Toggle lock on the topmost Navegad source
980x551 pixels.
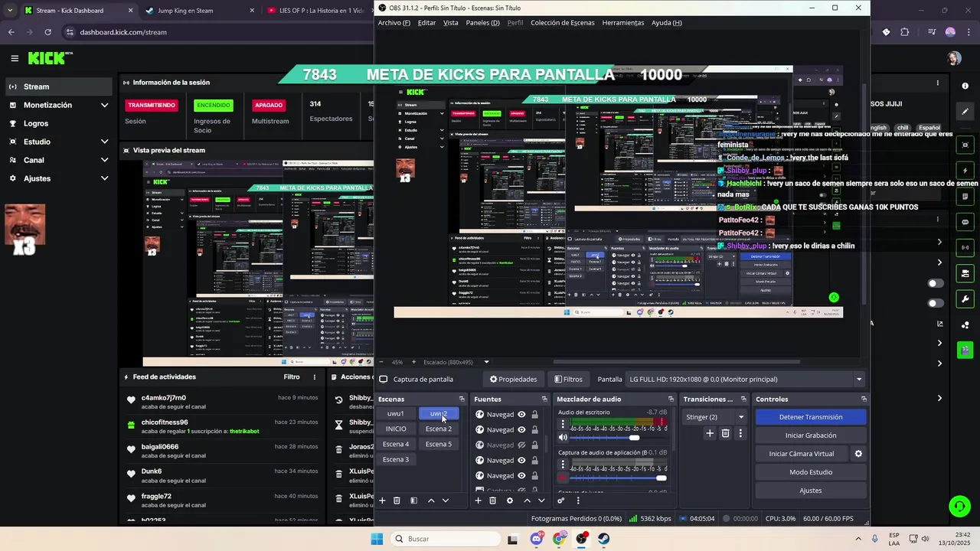pyautogui.click(x=535, y=414)
